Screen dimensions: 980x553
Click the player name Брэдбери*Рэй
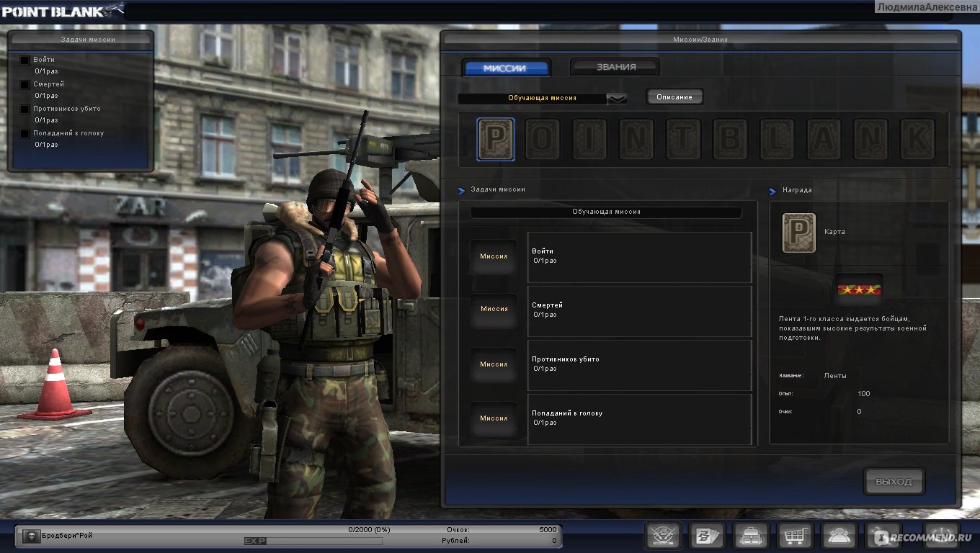tap(68, 536)
